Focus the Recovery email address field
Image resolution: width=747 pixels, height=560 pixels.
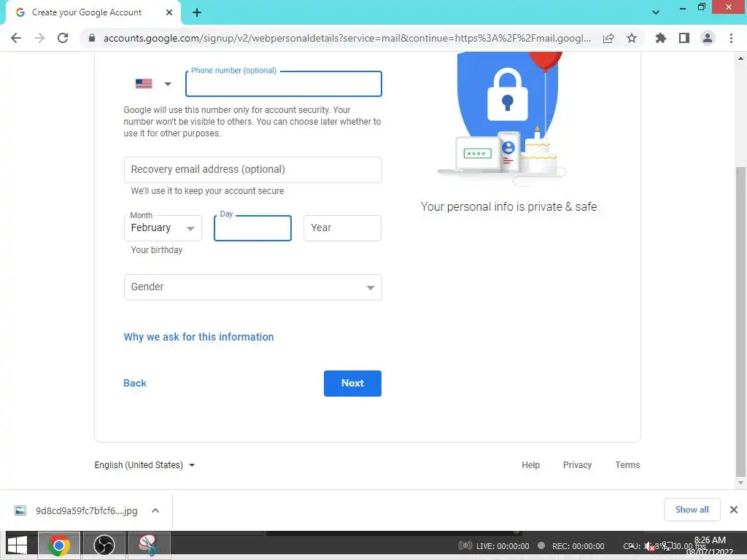point(253,170)
